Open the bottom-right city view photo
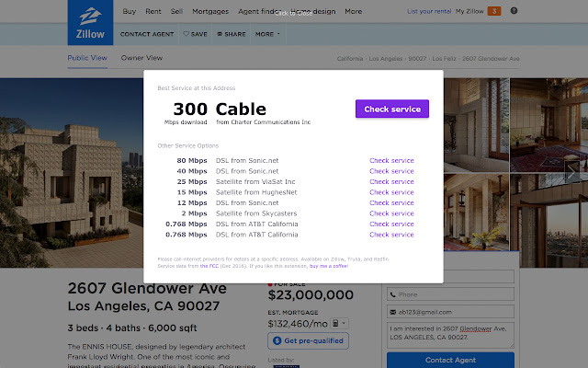588x368 pixels. 548,221
